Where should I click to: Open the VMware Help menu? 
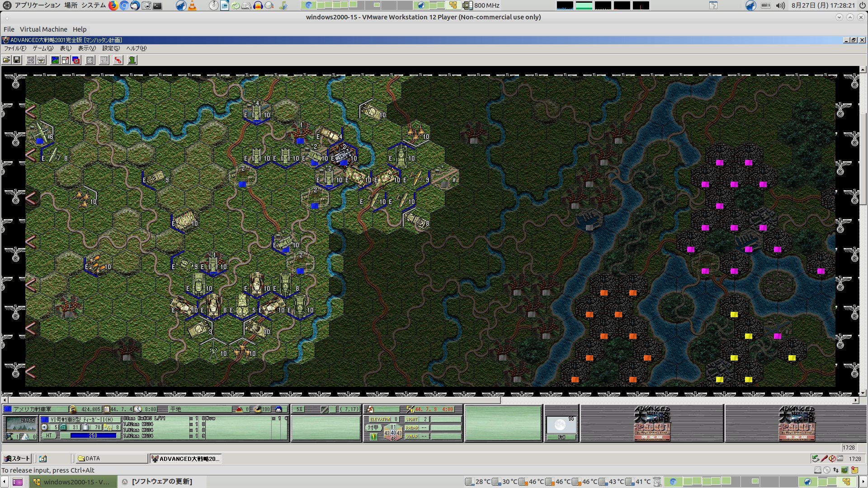[x=80, y=29]
